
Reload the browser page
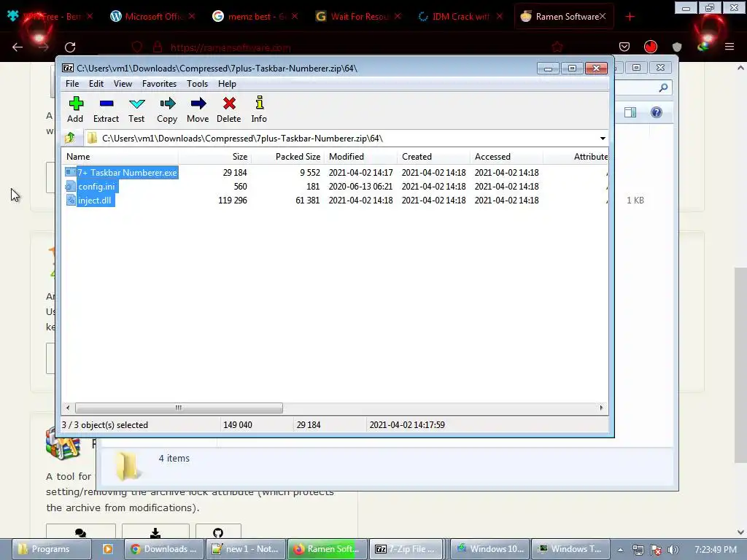coord(70,47)
